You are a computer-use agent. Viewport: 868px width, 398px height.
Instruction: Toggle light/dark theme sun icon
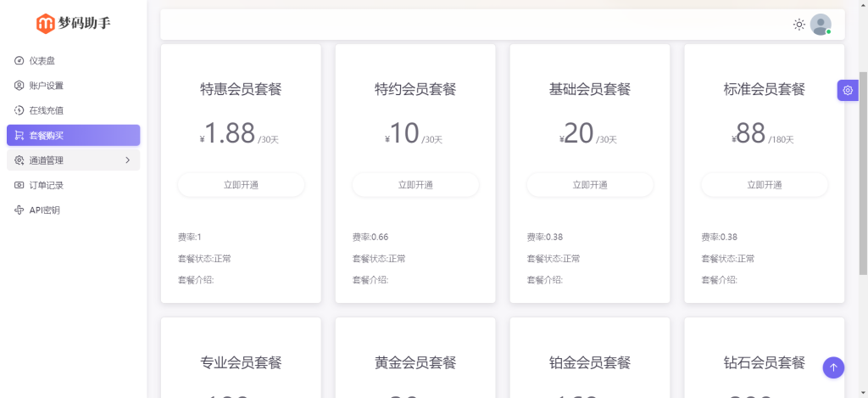tap(798, 25)
